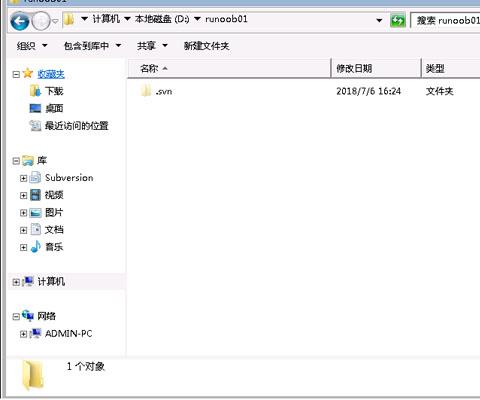The image size is (480, 400).
Task: Expand the 视频 library node
Action: (23, 195)
